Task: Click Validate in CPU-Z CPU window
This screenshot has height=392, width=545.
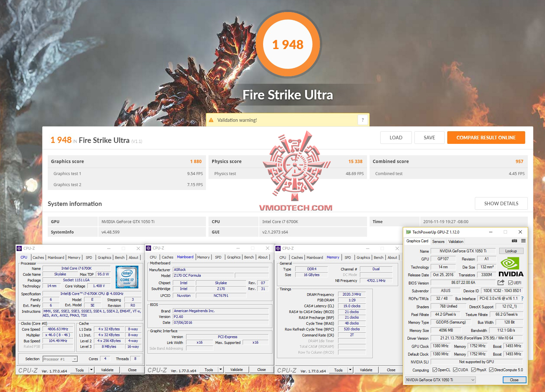Action: point(107,370)
